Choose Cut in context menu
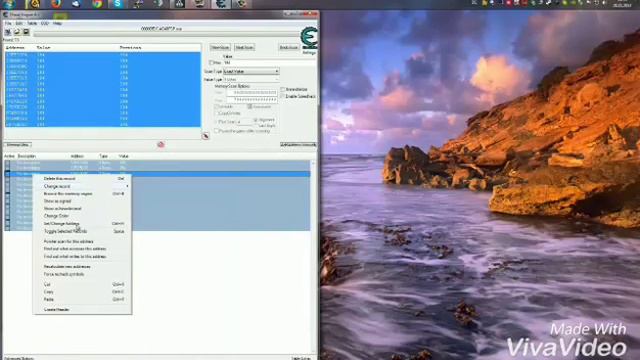Viewport: 640px width, 360px height. point(82,284)
